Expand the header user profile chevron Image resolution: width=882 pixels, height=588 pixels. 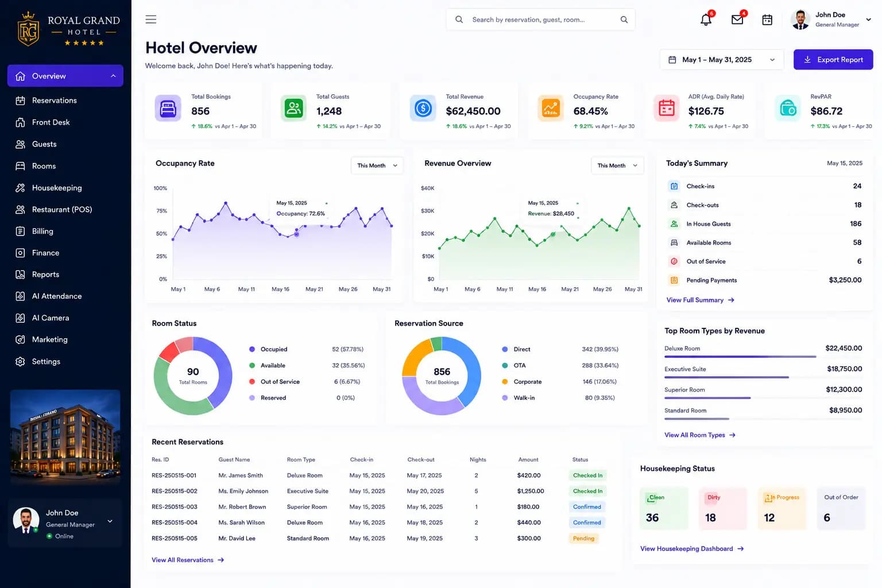[868, 20]
